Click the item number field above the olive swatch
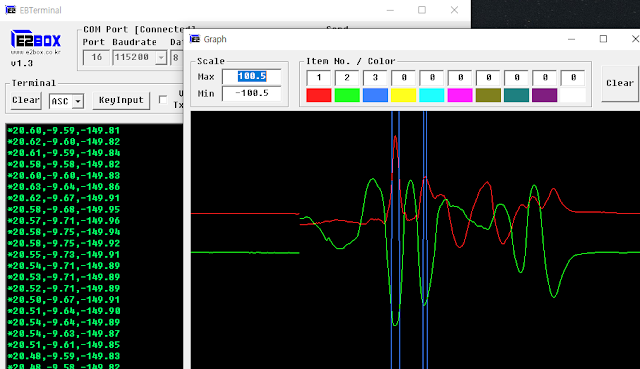This screenshot has width=640, height=369. [x=488, y=78]
